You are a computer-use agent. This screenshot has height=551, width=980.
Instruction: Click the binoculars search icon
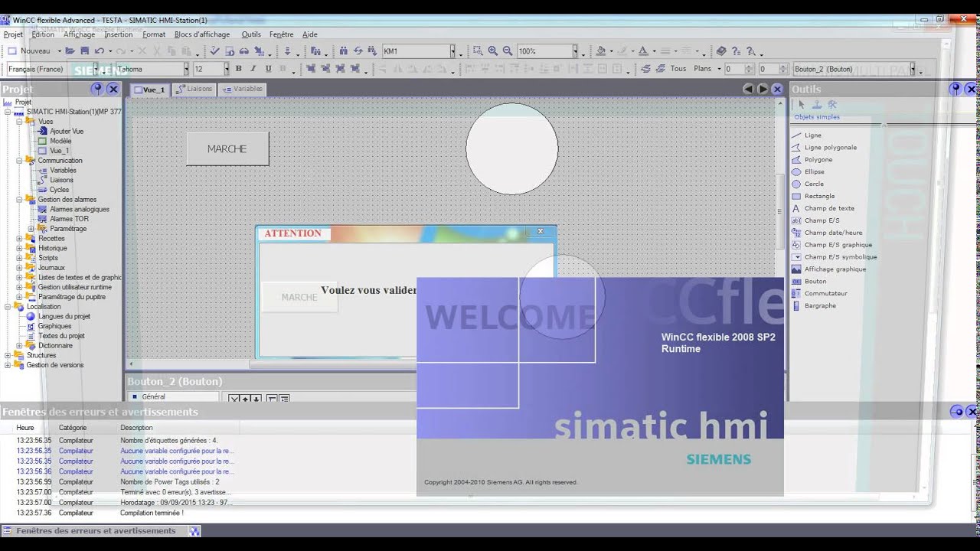pyautogui.click(x=343, y=51)
